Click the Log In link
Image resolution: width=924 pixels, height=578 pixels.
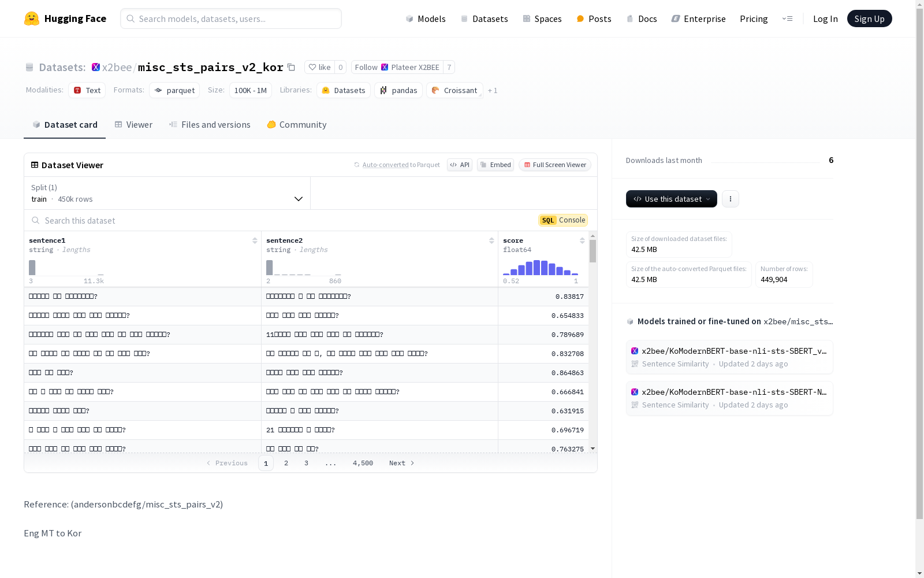pyautogui.click(x=825, y=18)
